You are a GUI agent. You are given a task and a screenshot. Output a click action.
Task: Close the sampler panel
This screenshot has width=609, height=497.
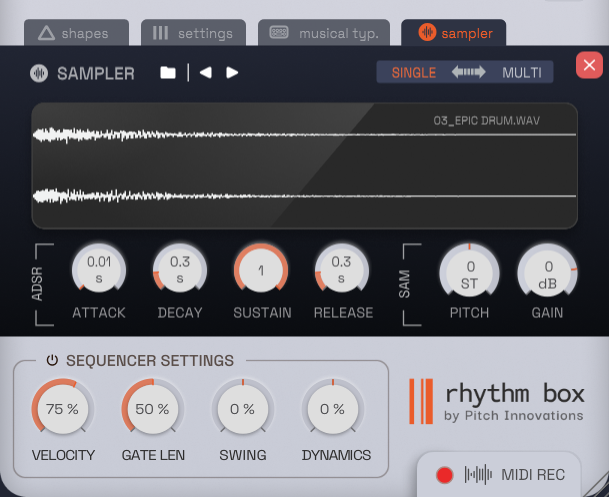(589, 65)
